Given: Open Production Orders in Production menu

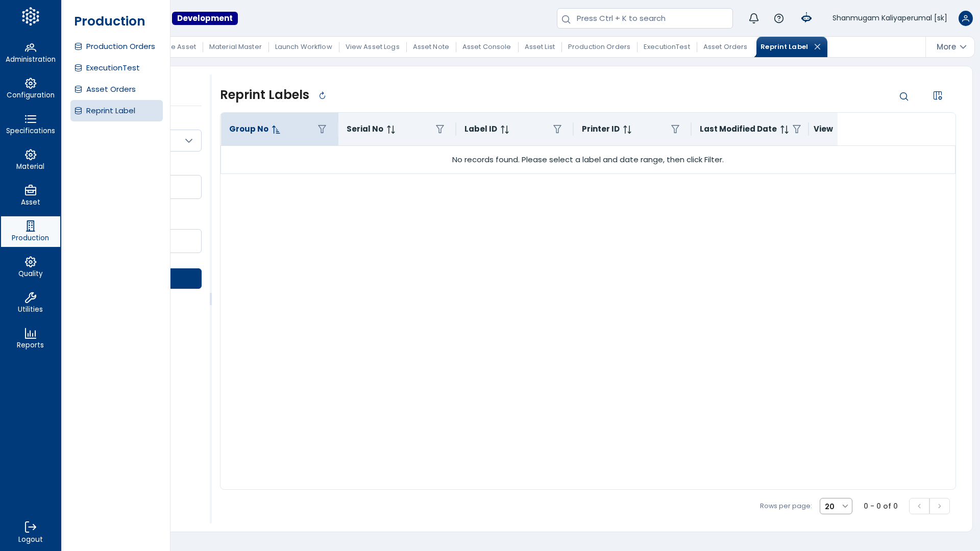Looking at the screenshot, I should [x=116, y=46].
